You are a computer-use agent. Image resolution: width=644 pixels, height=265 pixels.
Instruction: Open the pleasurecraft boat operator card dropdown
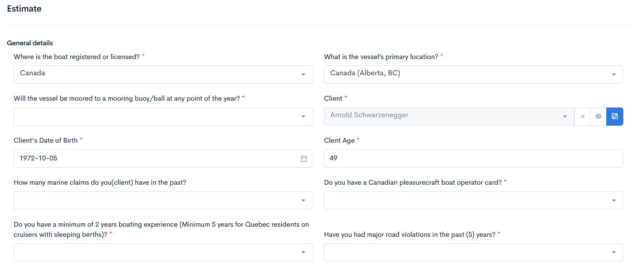[x=473, y=200]
